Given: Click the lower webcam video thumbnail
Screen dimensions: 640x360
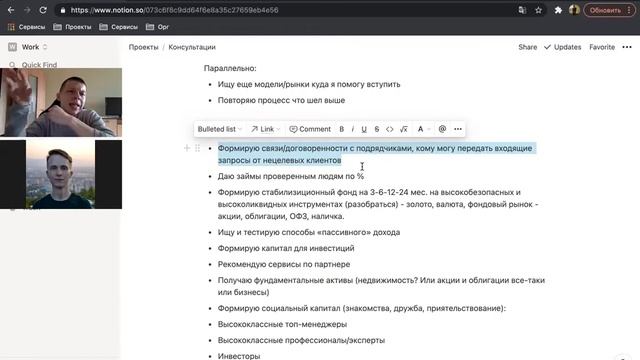Looking at the screenshot, I should (x=61, y=174).
